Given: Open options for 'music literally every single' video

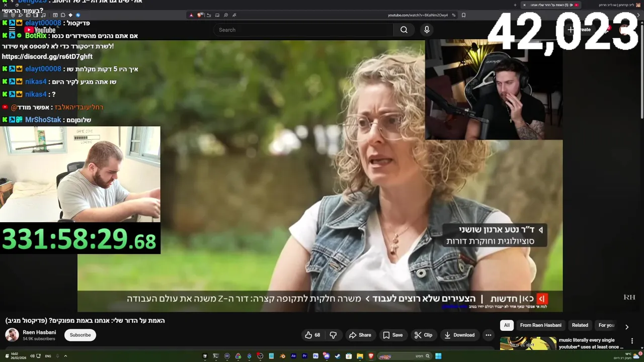Looking at the screenshot, I should [x=632, y=341].
